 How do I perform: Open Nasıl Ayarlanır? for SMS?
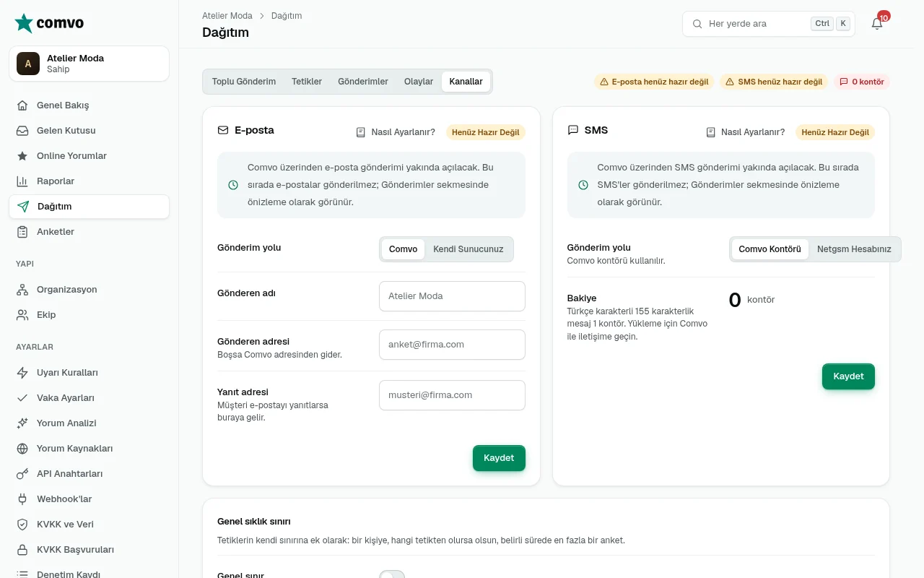[x=745, y=132]
